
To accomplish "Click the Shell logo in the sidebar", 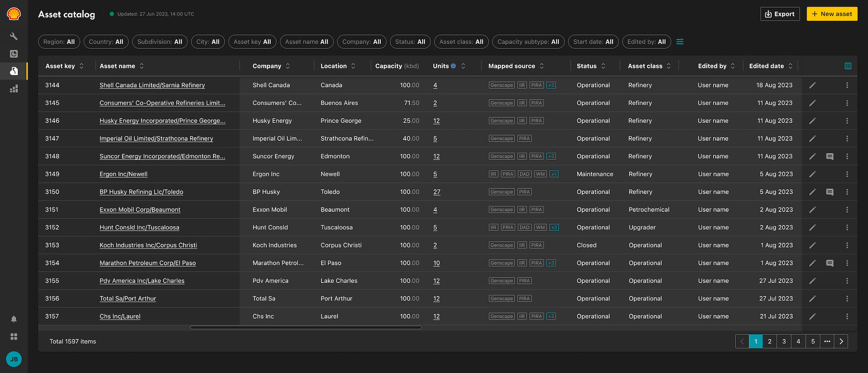I will coord(14,14).
